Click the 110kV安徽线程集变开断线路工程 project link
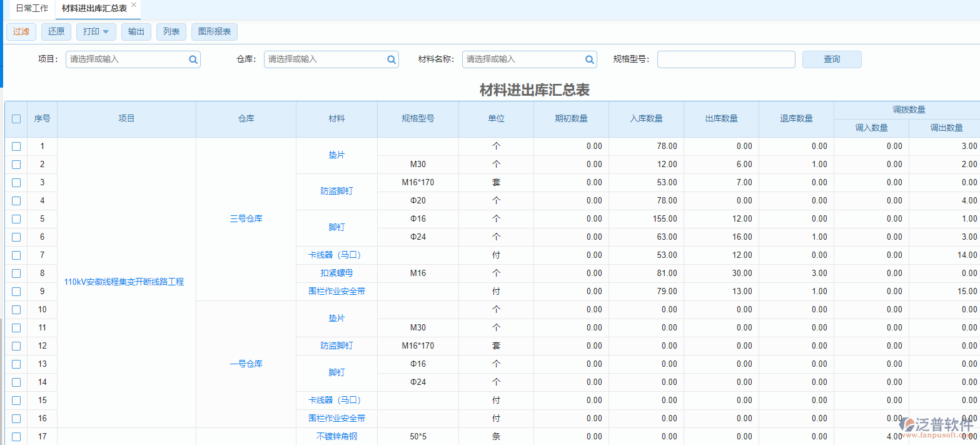The height and width of the screenshot is (445, 980). coord(123,282)
